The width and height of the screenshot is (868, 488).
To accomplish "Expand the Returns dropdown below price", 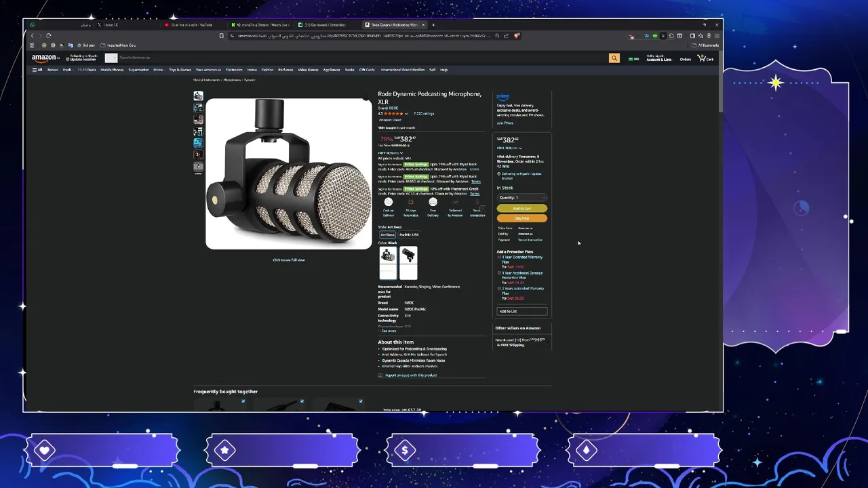I will click(x=390, y=152).
